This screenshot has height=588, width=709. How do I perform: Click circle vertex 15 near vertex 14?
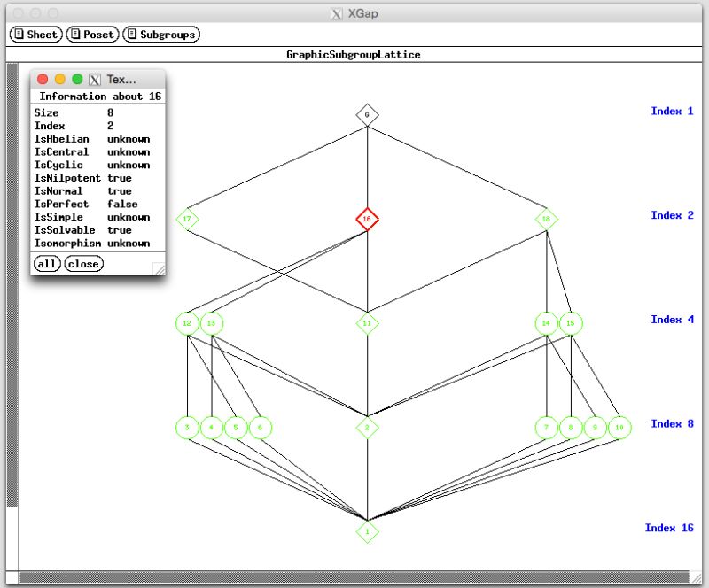click(570, 324)
